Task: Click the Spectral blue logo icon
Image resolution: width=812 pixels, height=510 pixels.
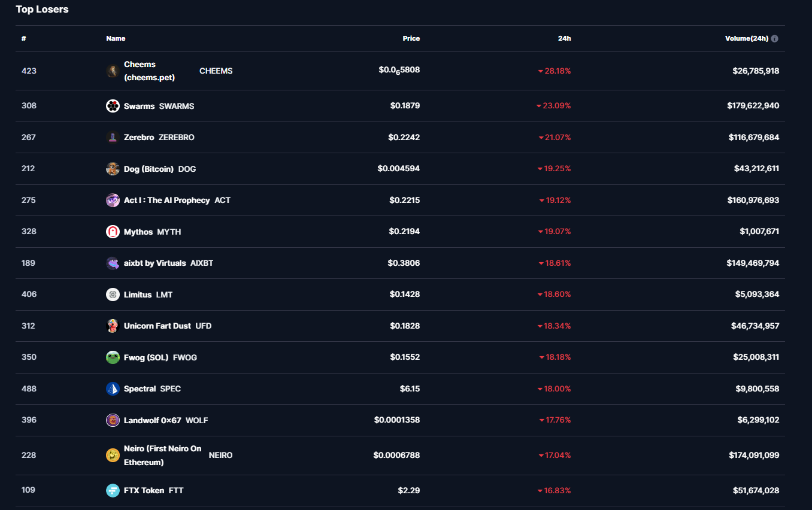Action: point(113,388)
